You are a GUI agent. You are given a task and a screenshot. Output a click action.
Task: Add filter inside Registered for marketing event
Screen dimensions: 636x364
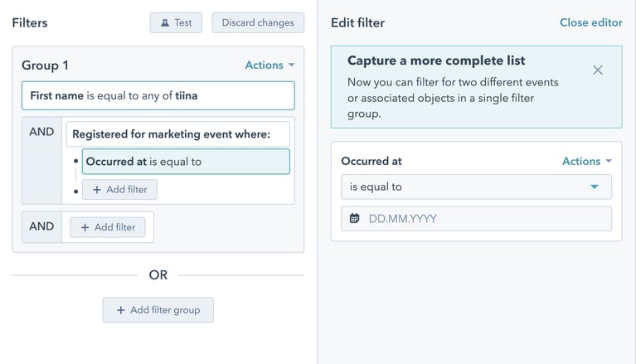[x=119, y=190]
